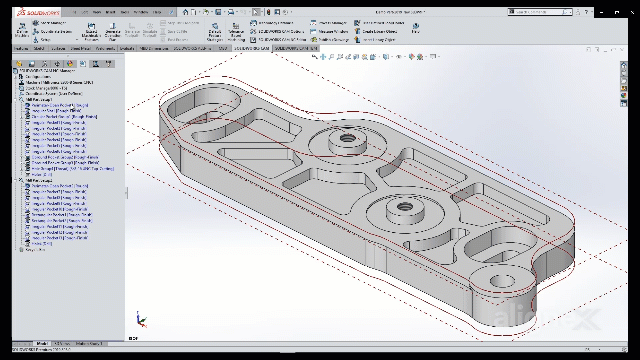640x360 pixels.
Task: Switch to the PropertyManager panel tab
Action: 32,64
